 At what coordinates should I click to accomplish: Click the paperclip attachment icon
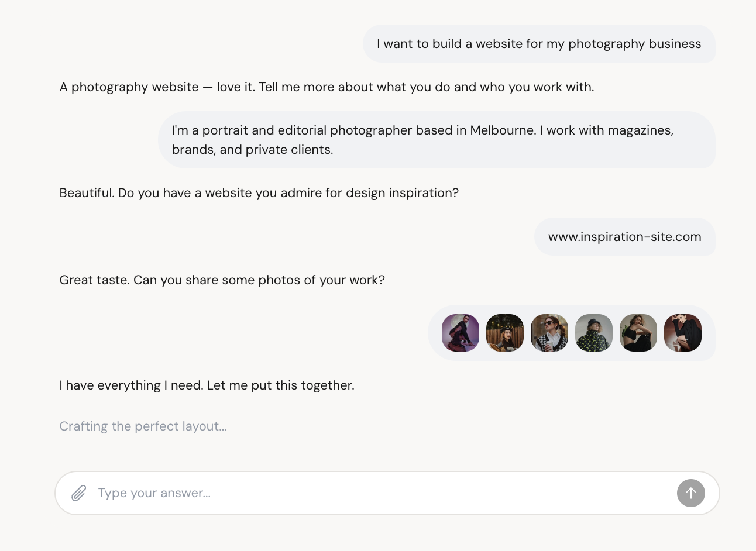(x=79, y=493)
